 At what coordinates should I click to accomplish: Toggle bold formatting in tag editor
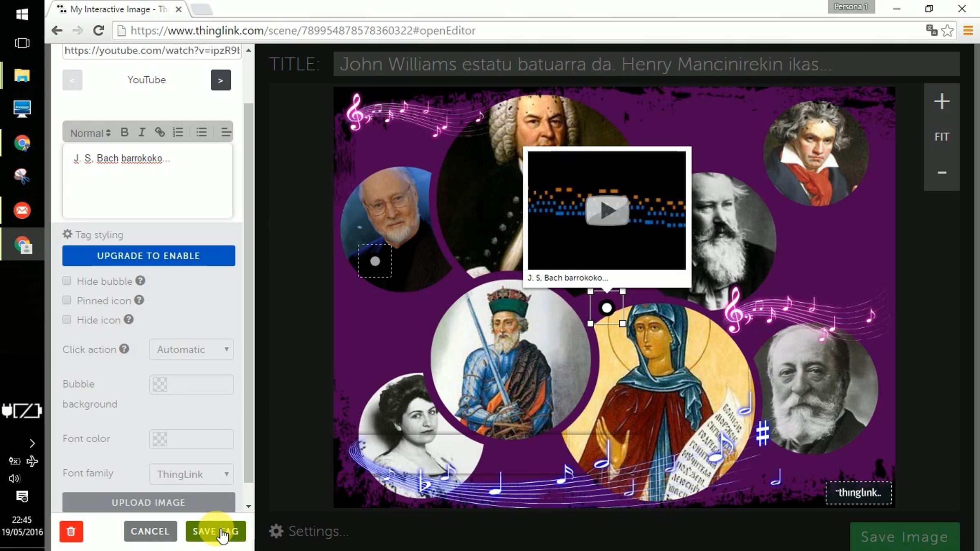pos(125,132)
